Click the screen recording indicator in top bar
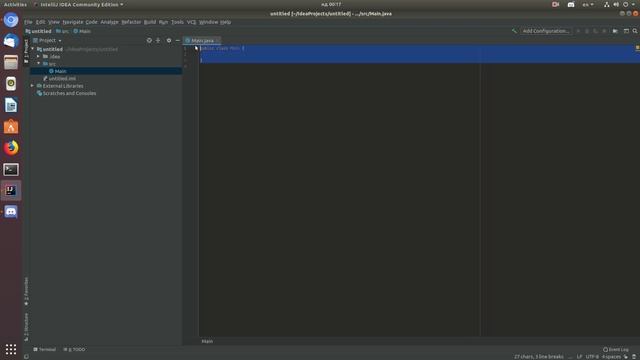Viewport: 640px width, 360px height. [x=555, y=4]
